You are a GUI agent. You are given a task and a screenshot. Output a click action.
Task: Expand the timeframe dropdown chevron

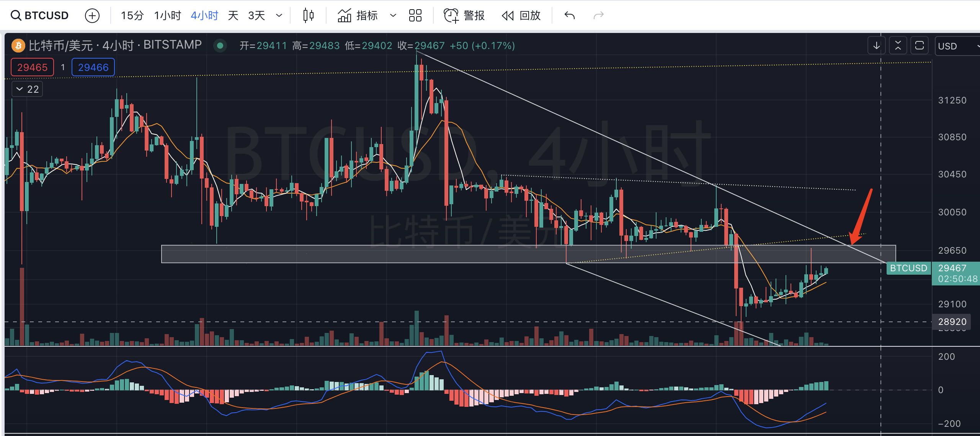click(x=279, y=15)
